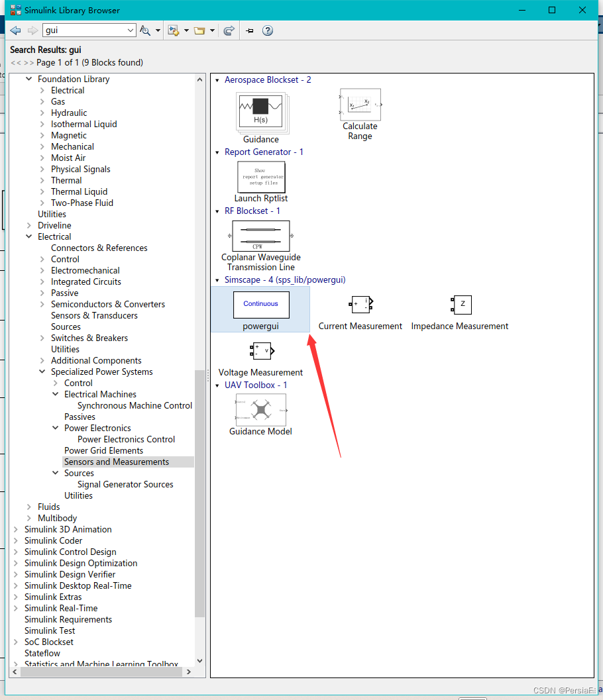The width and height of the screenshot is (603, 700).
Task: Open Simscape - 4 (sps_lib/powergui) link
Action: click(x=285, y=280)
